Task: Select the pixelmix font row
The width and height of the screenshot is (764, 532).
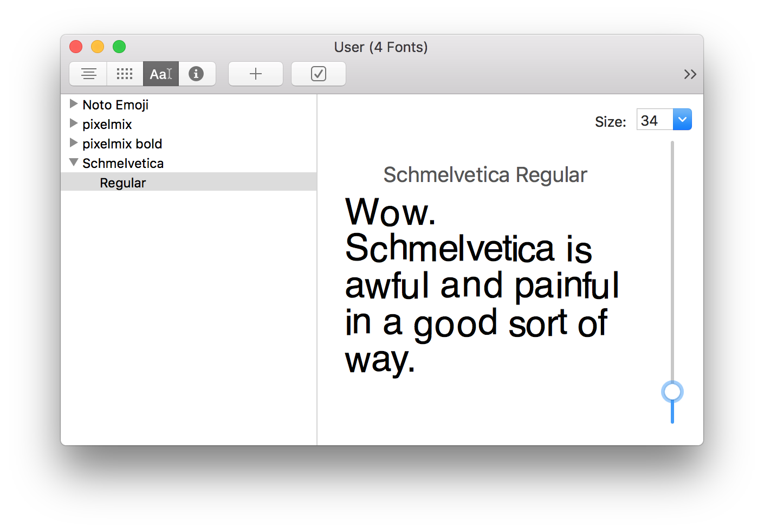Action: click(x=189, y=124)
